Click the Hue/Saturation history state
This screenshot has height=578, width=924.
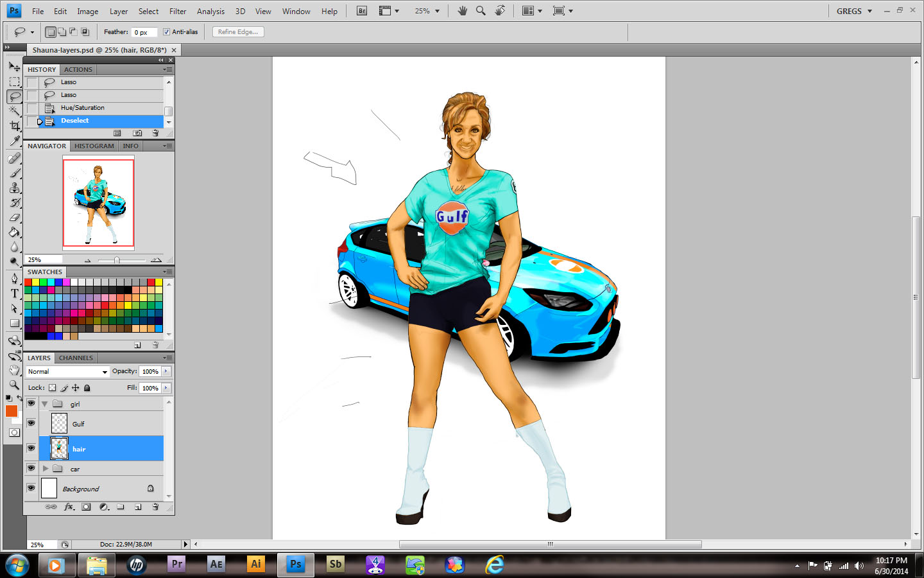pyautogui.click(x=82, y=108)
